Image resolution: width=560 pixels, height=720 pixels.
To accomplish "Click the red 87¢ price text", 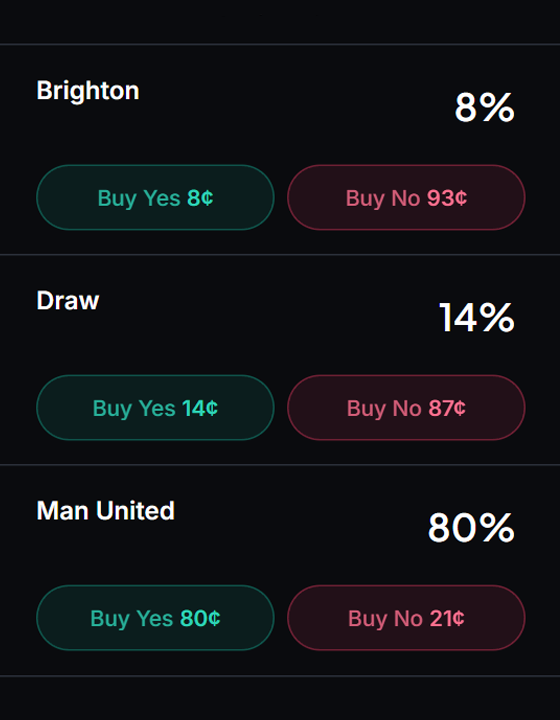I will 447,408.
